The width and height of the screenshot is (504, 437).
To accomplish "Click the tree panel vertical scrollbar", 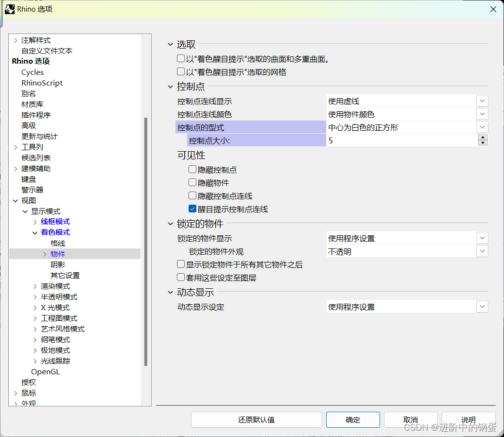I will [146, 242].
